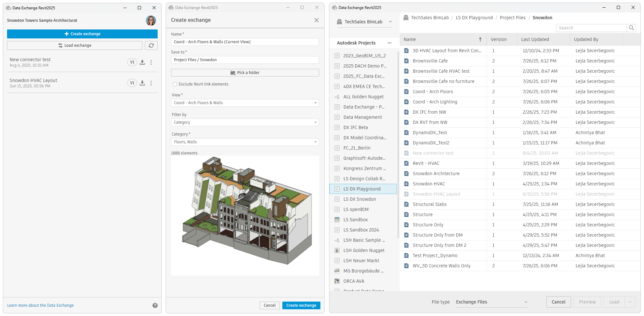The height and width of the screenshot is (316, 644).
Task: Click the search magnifier icon
Action: (632, 28)
